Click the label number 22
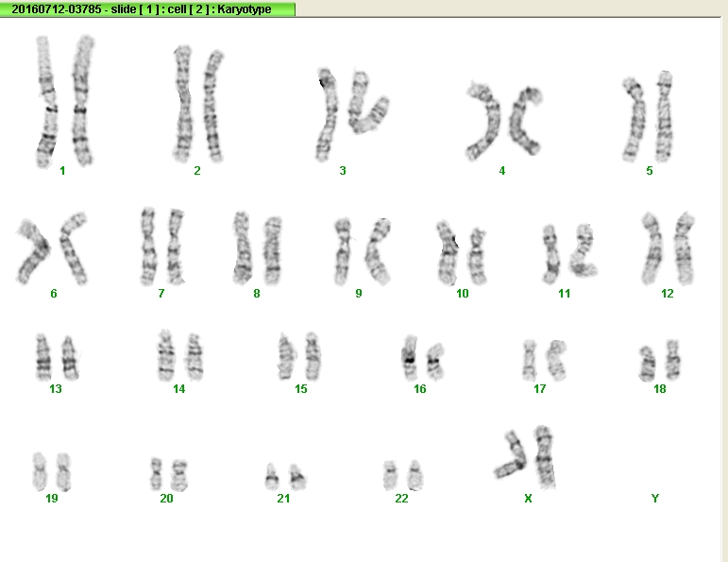The width and height of the screenshot is (728, 562). (x=401, y=499)
